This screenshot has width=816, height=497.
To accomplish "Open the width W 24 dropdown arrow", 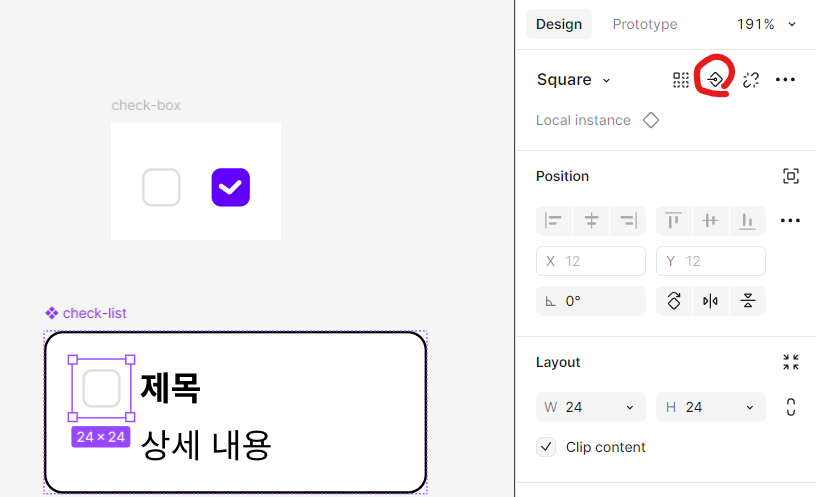I will pos(630,407).
